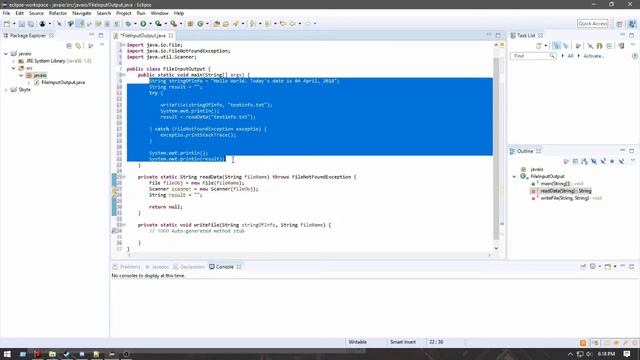Click the Coverage run icon in the toolbar
Viewport: 640px width, 360px height.
158,24
